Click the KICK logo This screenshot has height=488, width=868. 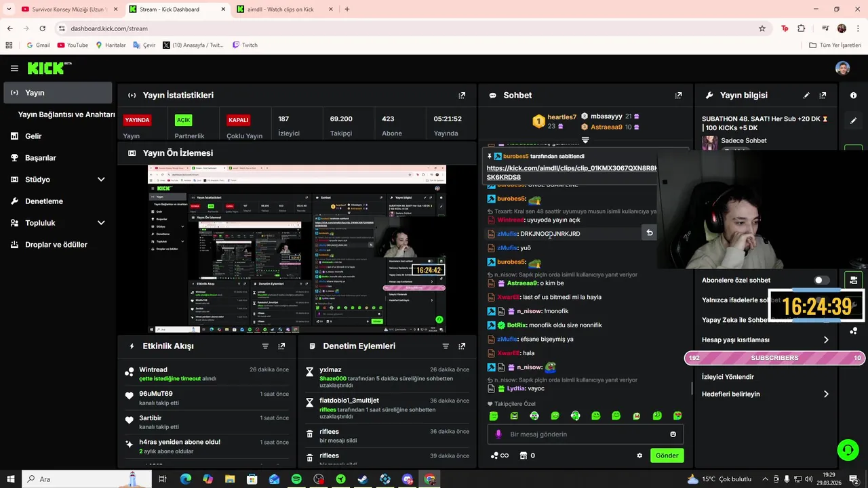(49, 68)
